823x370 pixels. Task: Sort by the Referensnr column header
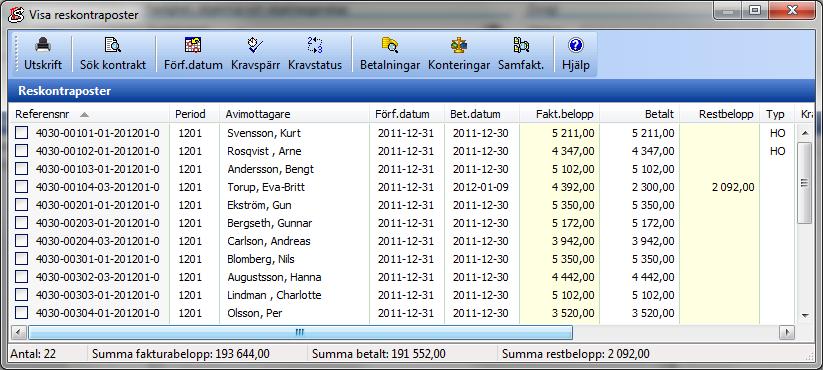(x=89, y=114)
